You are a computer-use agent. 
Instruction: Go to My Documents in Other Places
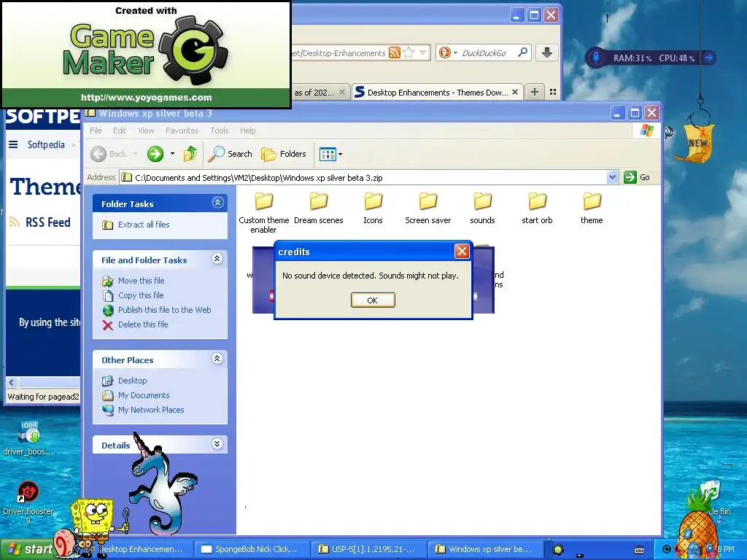coord(144,395)
